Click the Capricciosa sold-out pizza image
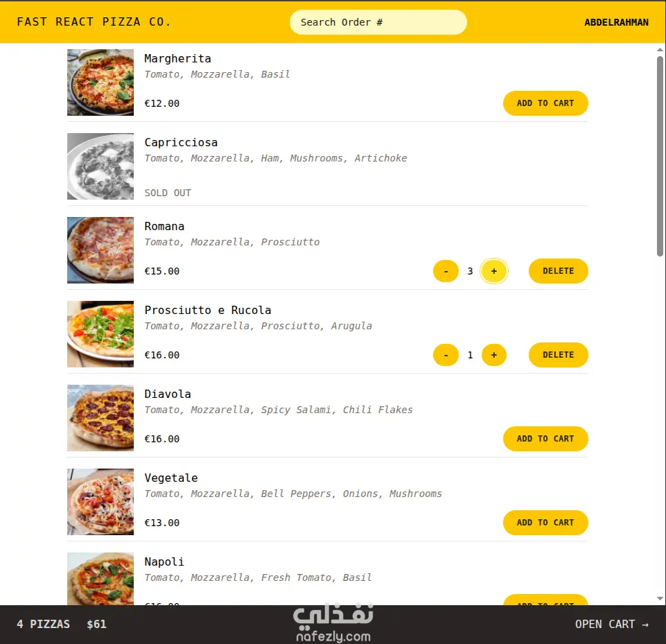The width and height of the screenshot is (666, 644). click(100, 166)
